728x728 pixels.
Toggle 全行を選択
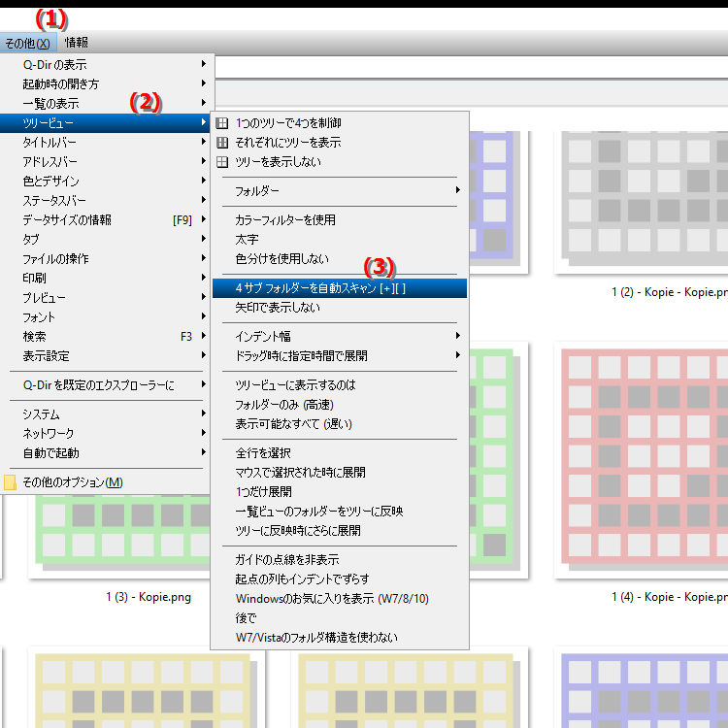(340, 453)
